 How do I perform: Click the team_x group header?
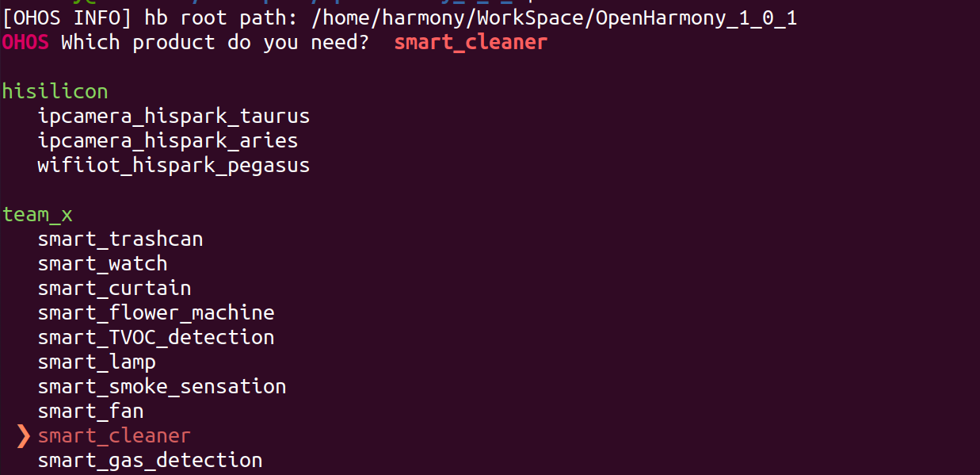coord(37,215)
